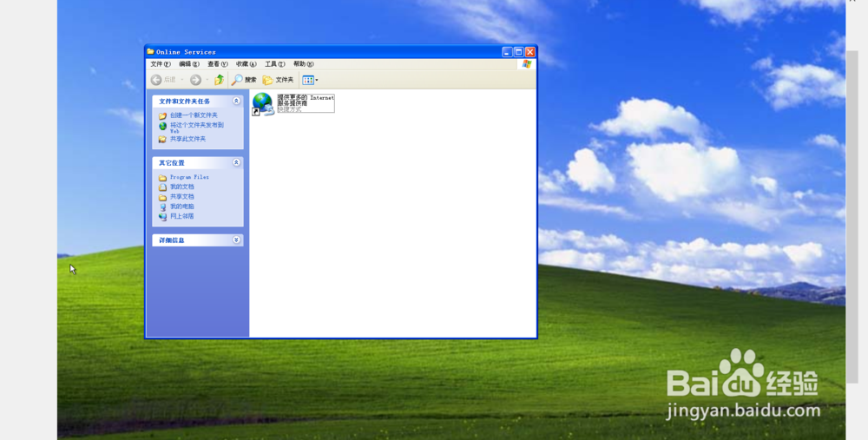The width and height of the screenshot is (868, 440).
Task: Open the Forward history dropdown arrow
Action: tap(207, 80)
